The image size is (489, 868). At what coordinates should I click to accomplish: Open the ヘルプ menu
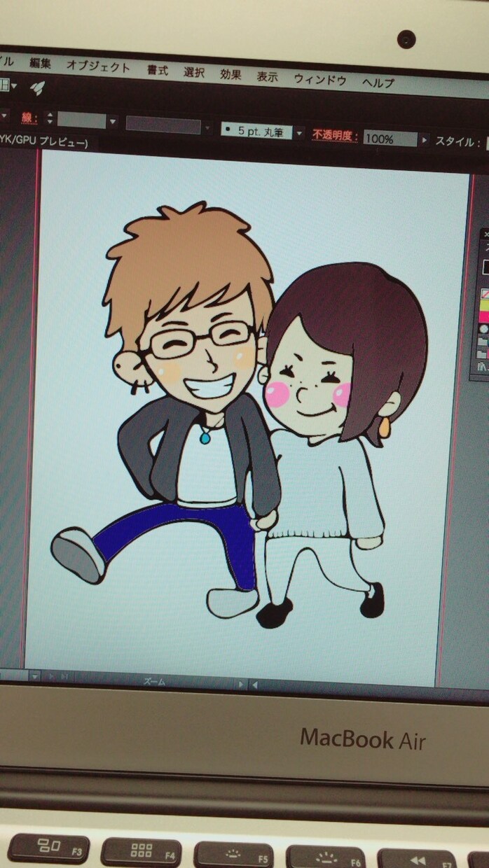[378, 83]
